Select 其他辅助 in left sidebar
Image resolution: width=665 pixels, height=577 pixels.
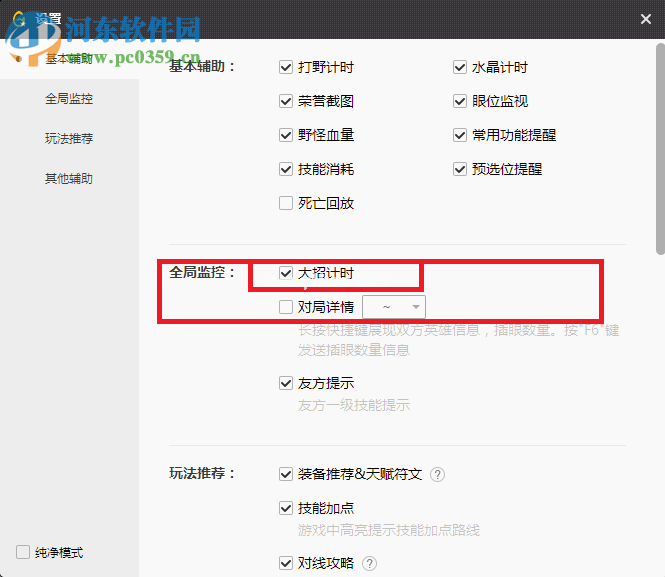[x=69, y=179]
